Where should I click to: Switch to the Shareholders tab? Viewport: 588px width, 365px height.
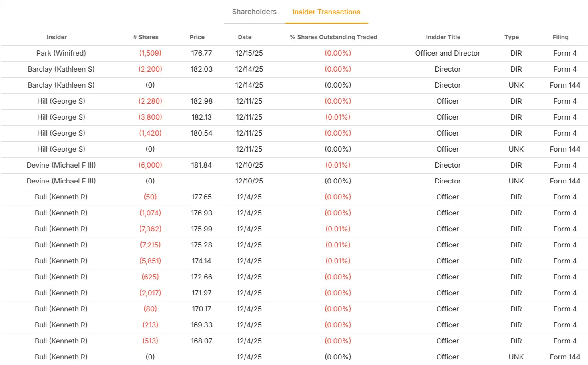click(254, 12)
